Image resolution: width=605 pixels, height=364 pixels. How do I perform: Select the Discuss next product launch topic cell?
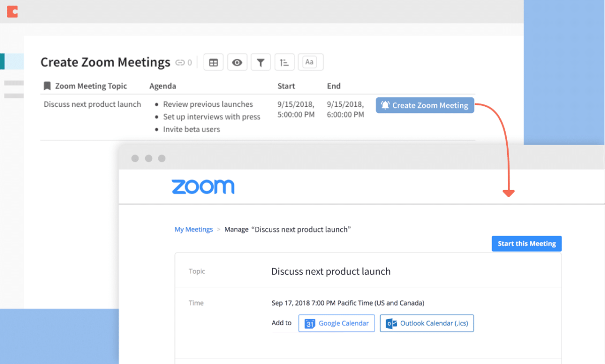click(x=92, y=104)
